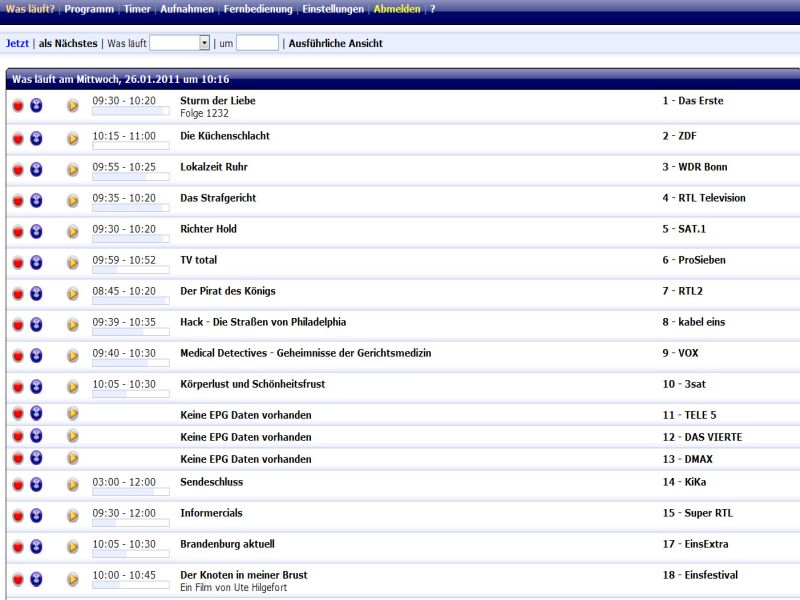Open 'Richter Hold' program title
800x600 pixels.
(x=209, y=229)
